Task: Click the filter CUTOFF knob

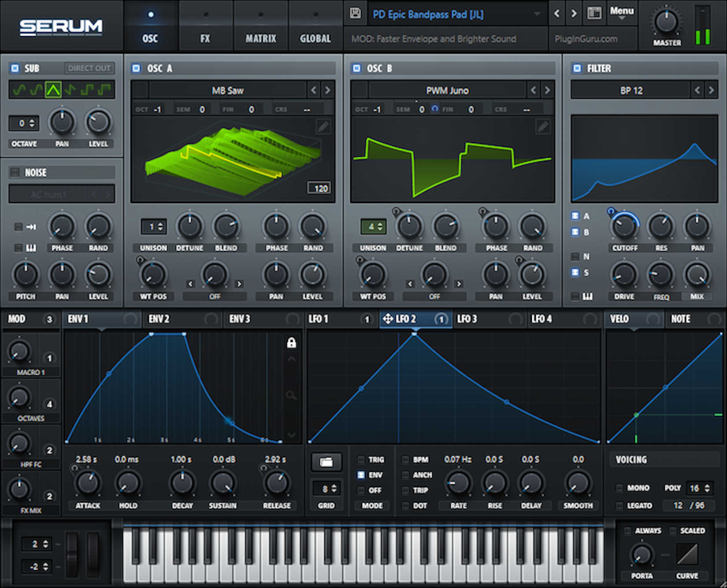Action: click(x=624, y=226)
